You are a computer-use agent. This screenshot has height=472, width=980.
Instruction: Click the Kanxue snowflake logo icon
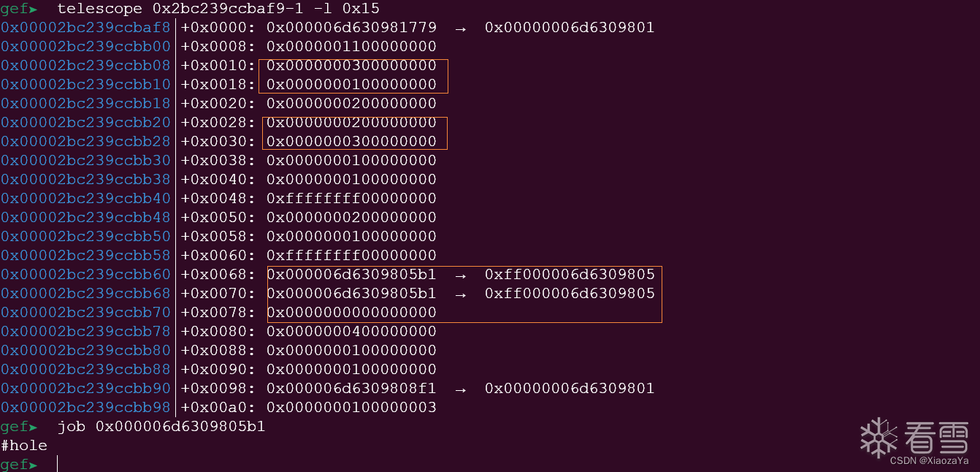[878, 437]
